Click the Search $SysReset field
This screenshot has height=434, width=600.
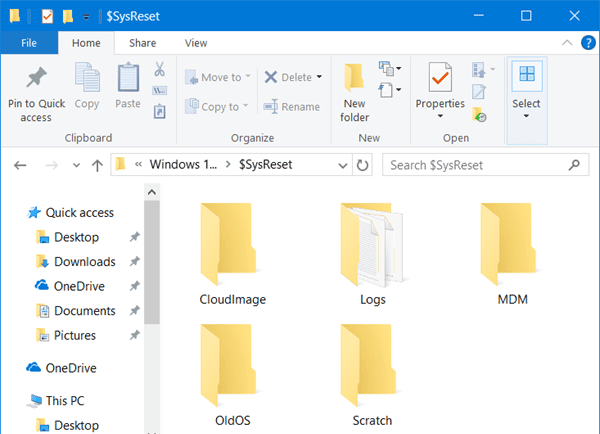pos(475,165)
